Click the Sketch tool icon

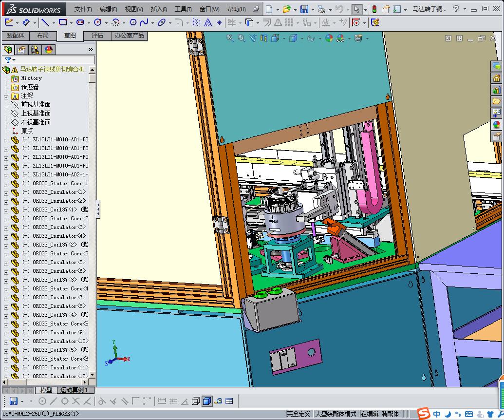click(x=9, y=22)
